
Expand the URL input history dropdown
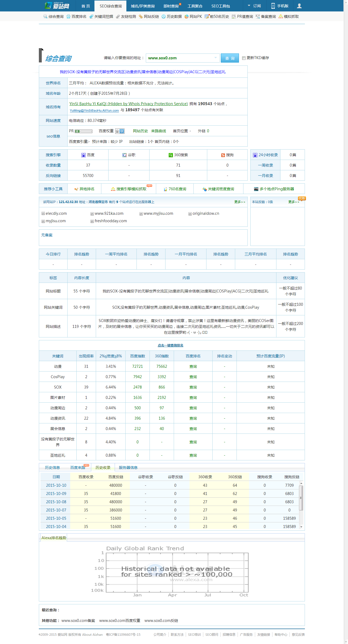(216, 57)
